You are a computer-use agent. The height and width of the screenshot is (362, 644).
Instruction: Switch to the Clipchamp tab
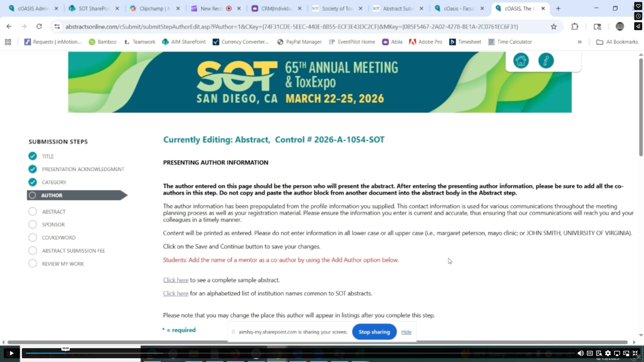[154, 9]
